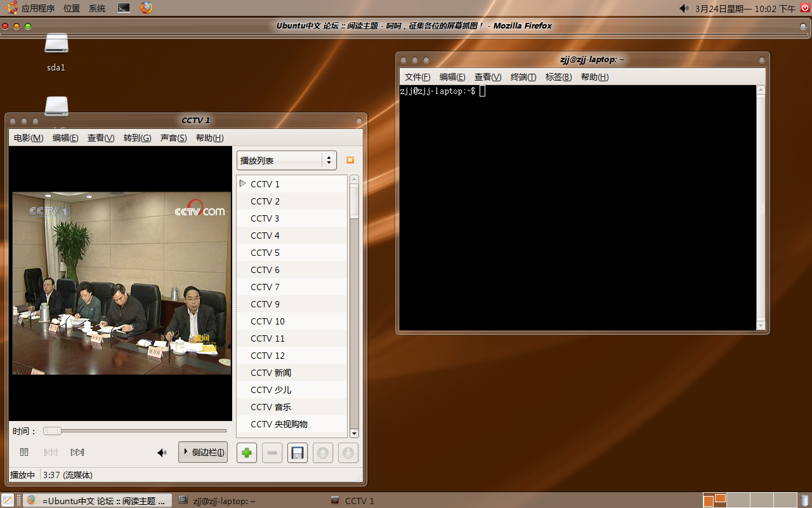Click the red power button icon
The width and height of the screenshot is (812, 508).
click(805, 8)
